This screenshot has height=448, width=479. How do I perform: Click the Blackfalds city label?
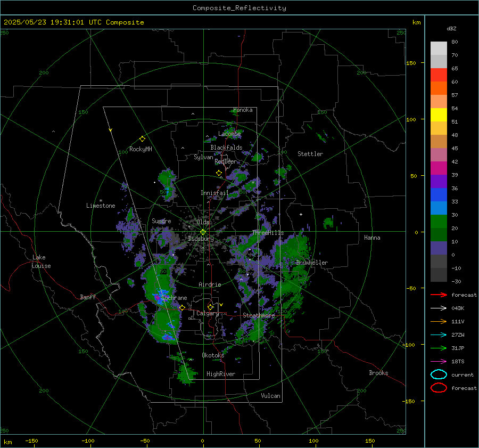click(x=226, y=148)
